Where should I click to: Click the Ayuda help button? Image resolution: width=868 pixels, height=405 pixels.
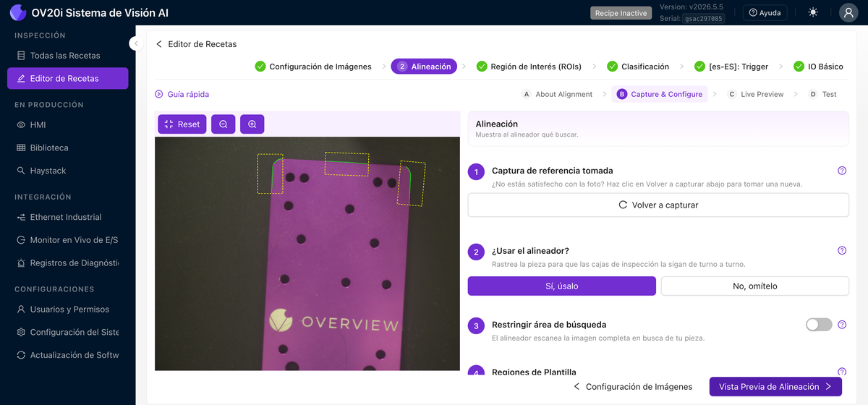pos(765,13)
